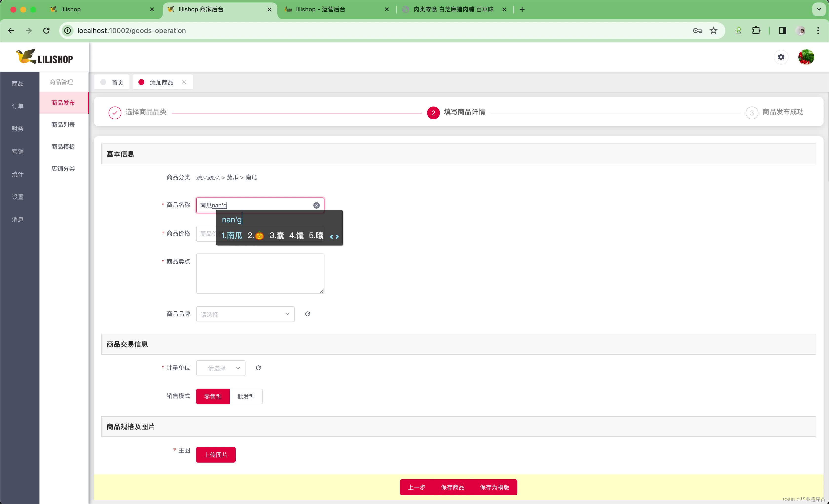Reload the current page
The width and height of the screenshot is (829, 504).
pyautogui.click(x=46, y=31)
